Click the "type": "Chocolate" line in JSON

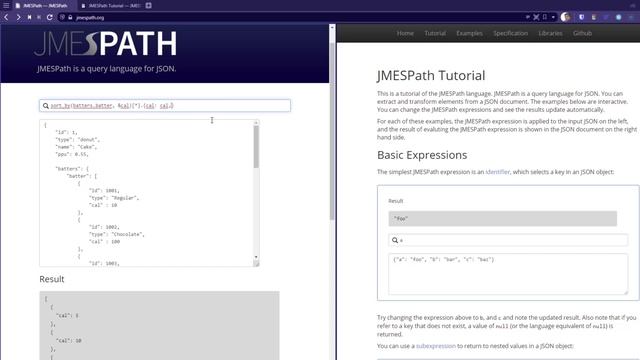(x=116, y=234)
